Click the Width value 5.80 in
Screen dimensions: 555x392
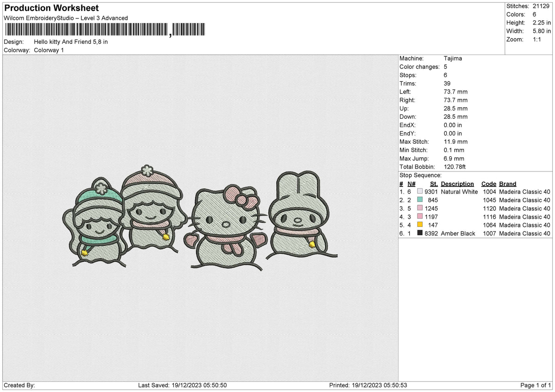pyautogui.click(x=542, y=31)
